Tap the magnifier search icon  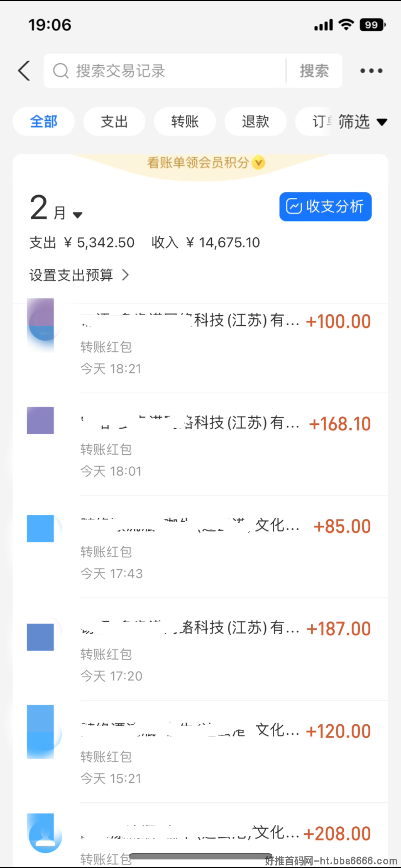click(x=61, y=71)
